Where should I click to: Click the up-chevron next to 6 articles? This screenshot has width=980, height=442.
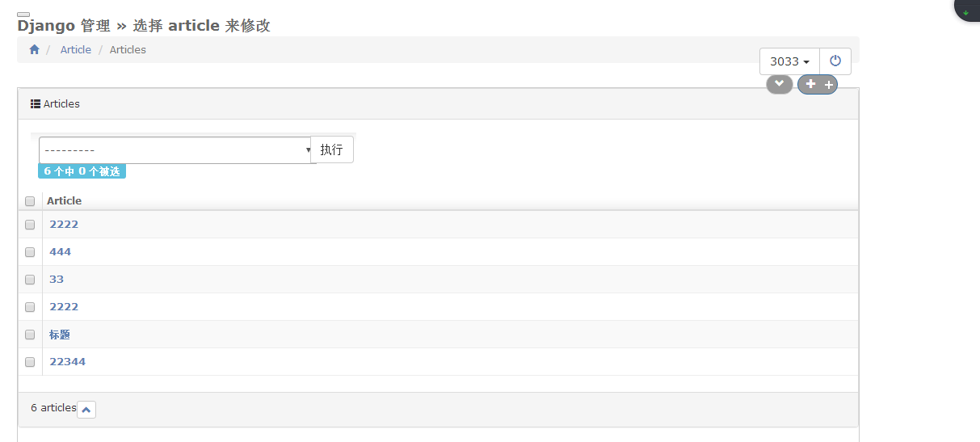[86, 410]
